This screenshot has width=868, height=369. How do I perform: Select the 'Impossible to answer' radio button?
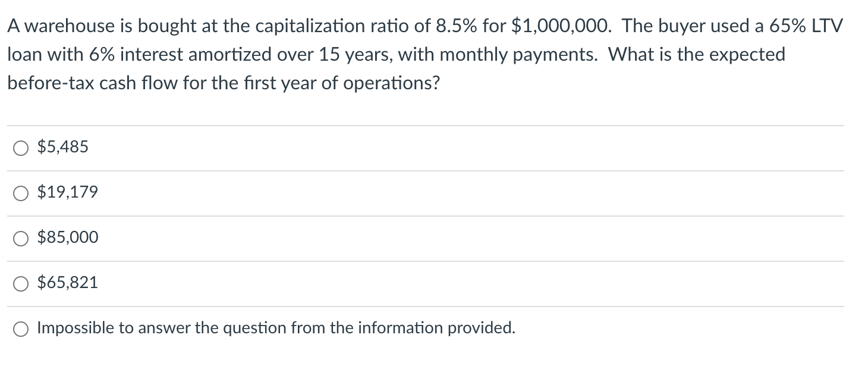(21, 327)
